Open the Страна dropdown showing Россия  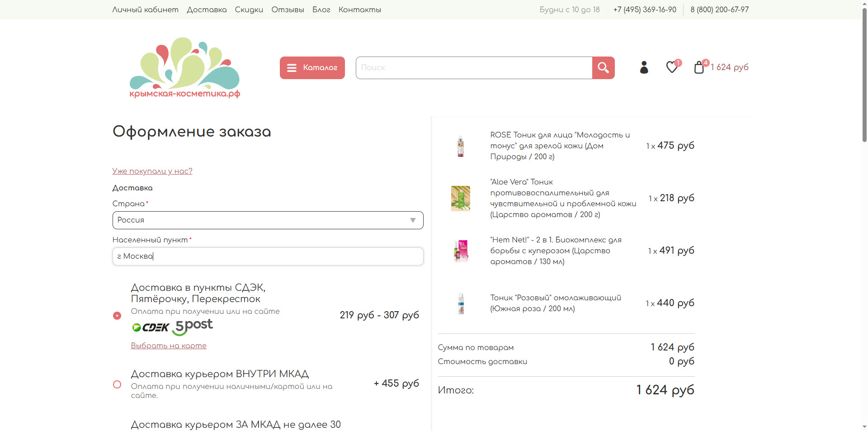(x=268, y=220)
